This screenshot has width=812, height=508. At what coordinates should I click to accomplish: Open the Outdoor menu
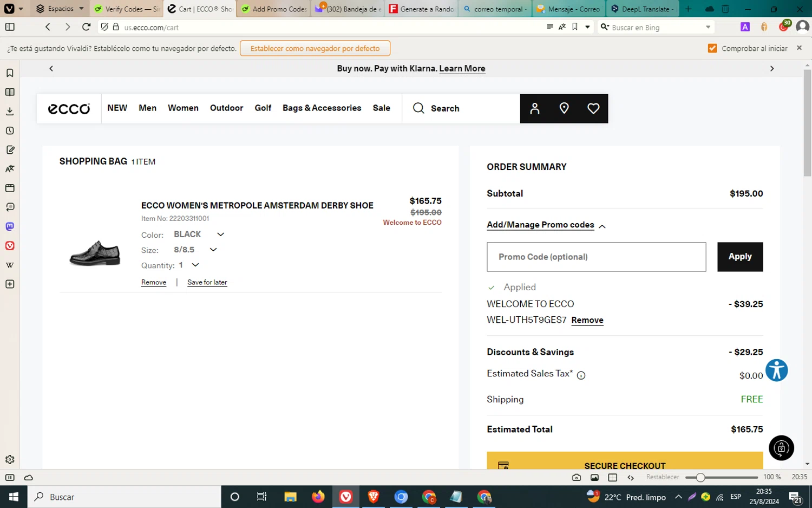tap(226, 108)
